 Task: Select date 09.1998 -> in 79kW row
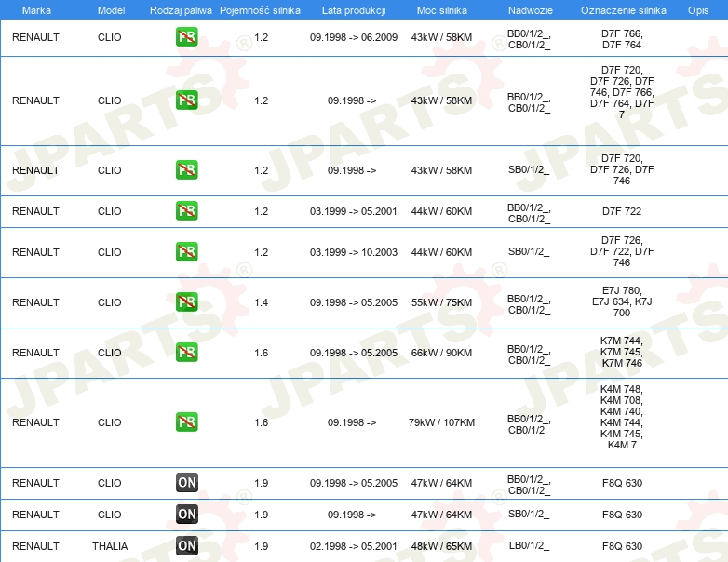point(352,422)
